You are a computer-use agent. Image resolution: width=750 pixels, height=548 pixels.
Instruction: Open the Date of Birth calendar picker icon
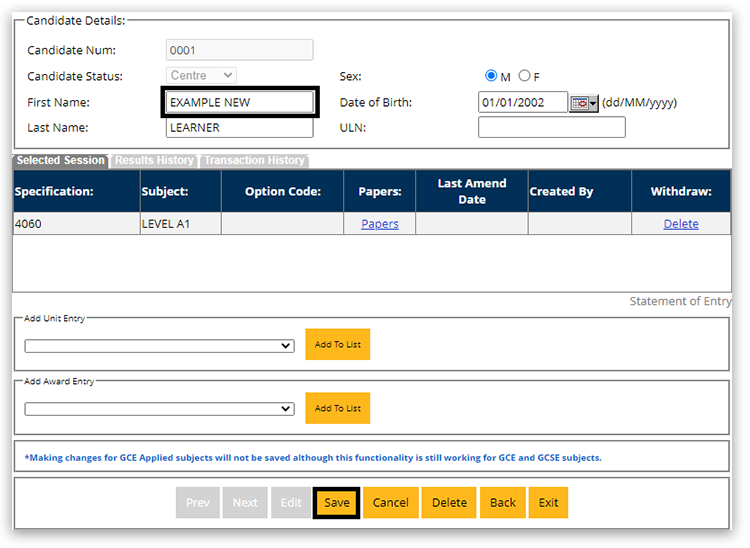[582, 103]
